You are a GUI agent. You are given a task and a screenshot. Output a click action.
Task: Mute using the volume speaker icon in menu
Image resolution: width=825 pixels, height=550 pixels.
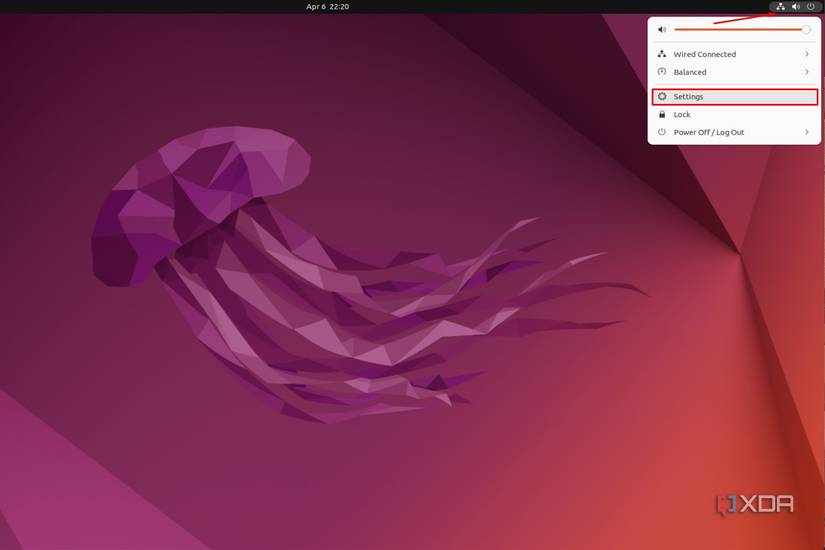pos(662,29)
